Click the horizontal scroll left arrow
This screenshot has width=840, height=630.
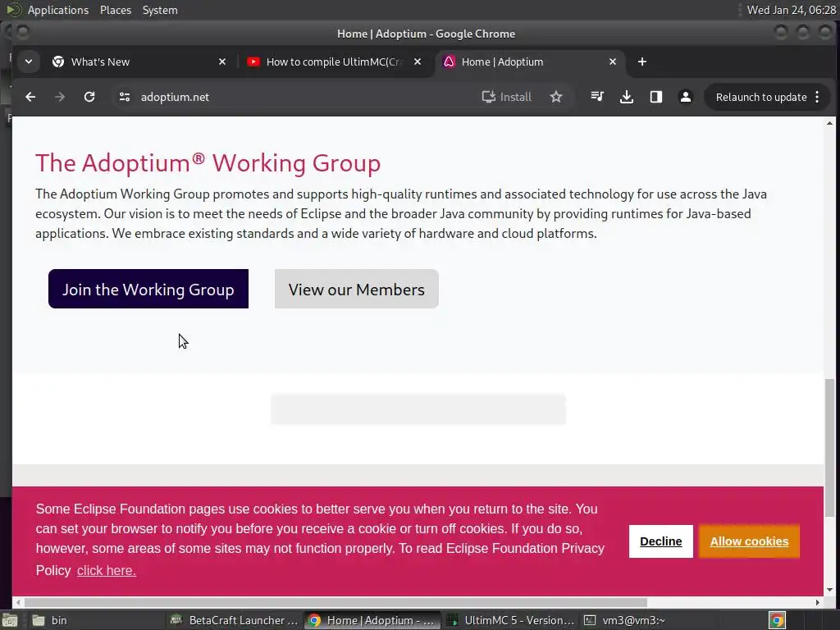tap(18, 602)
